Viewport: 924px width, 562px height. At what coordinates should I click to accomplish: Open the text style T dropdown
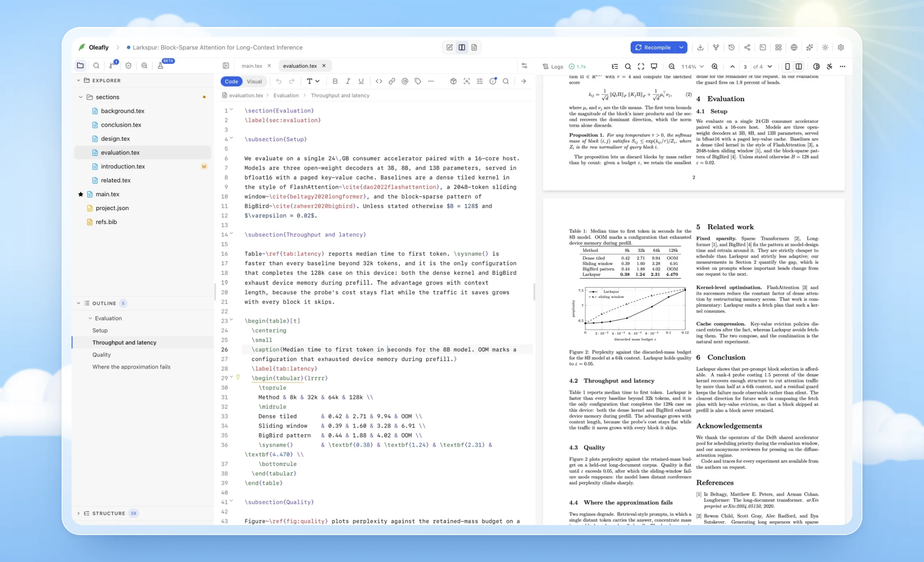(x=313, y=81)
